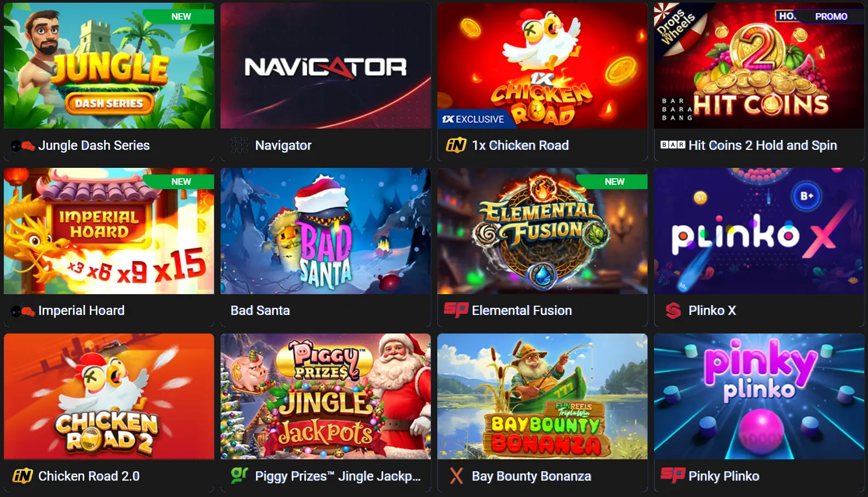Click the iN icon beside Chicken Road 2.0
The width and height of the screenshot is (868, 497).
22,476
